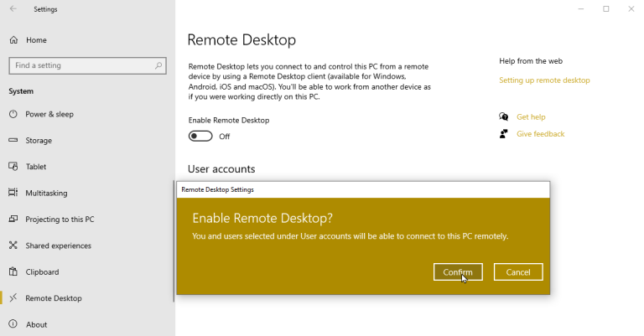
Task: Open Give feedback link
Action: pos(541,134)
